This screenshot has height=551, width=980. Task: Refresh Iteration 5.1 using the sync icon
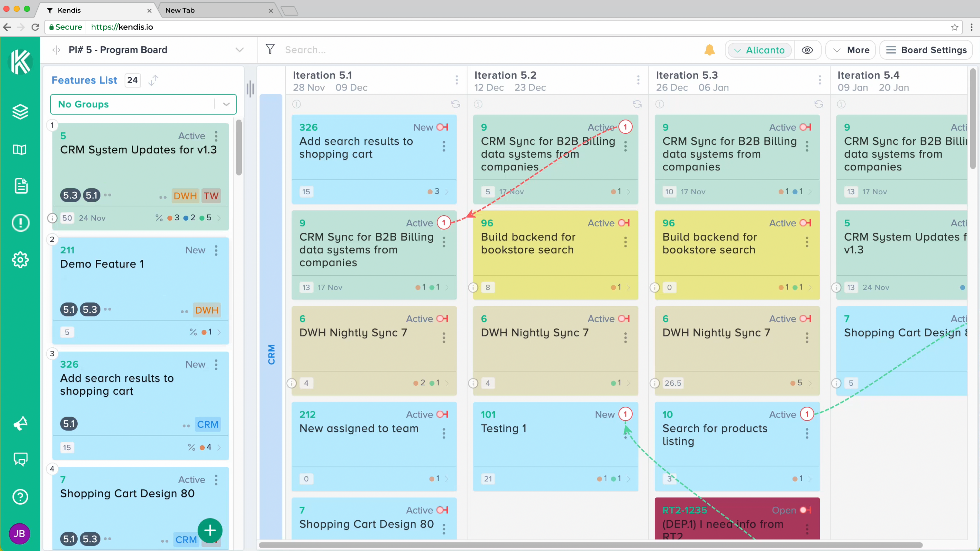tap(455, 104)
